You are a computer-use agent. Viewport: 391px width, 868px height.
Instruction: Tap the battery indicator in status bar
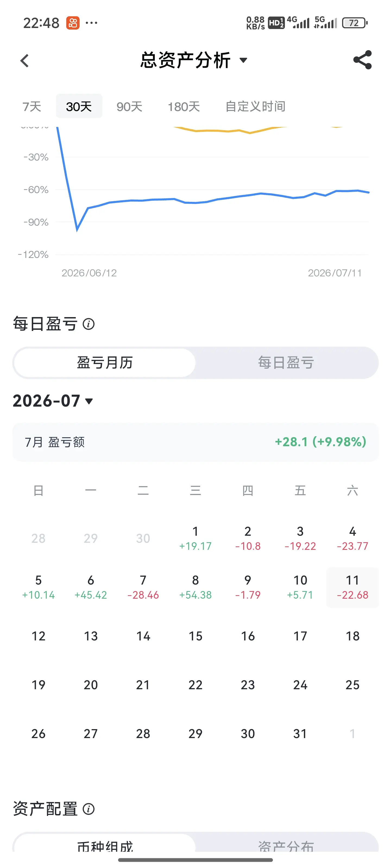(355, 23)
